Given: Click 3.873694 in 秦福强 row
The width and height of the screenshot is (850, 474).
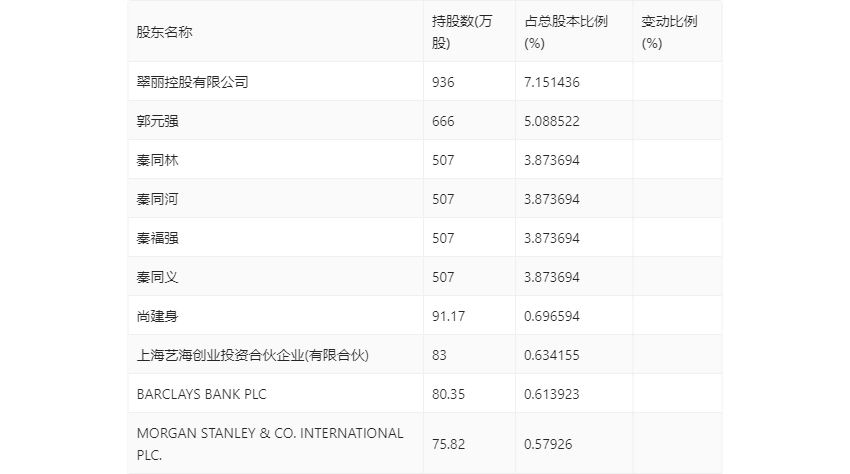Looking at the screenshot, I should [552, 238].
